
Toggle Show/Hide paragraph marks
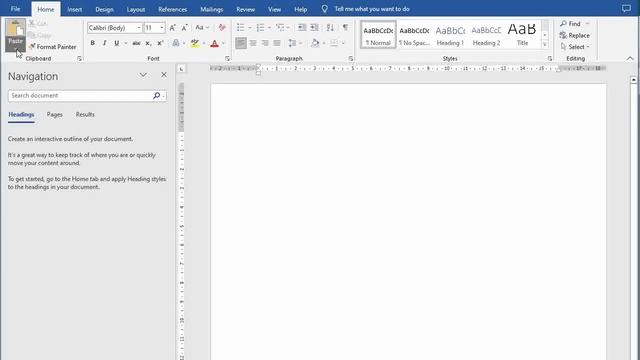(x=345, y=28)
